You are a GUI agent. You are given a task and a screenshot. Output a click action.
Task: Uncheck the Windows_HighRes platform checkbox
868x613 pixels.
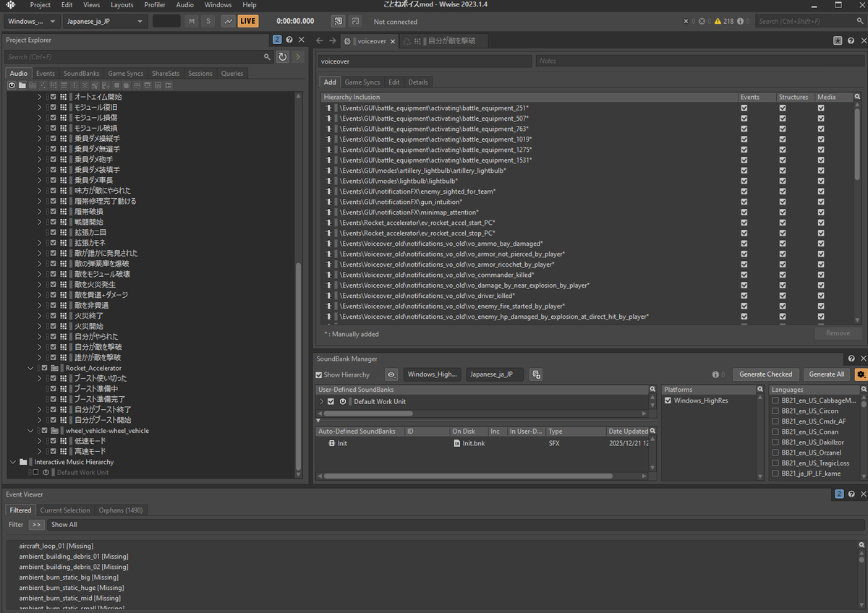coord(668,400)
